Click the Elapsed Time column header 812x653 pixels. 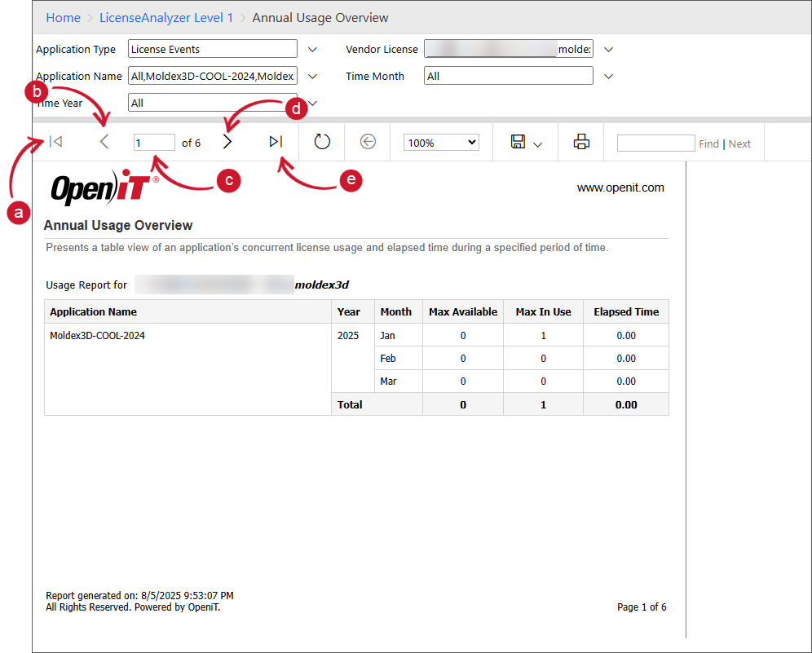tap(626, 311)
